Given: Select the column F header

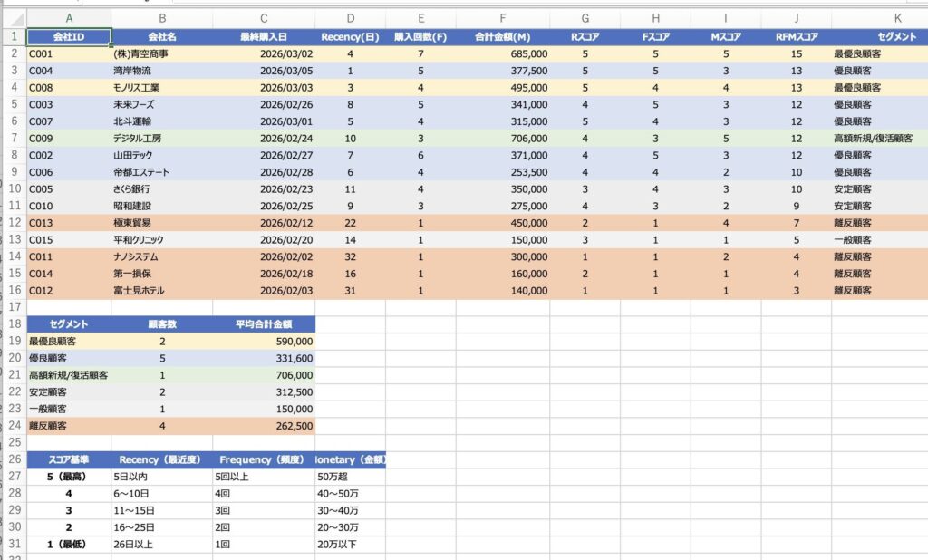Looking at the screenshot, I should click(x=502, y=18).
